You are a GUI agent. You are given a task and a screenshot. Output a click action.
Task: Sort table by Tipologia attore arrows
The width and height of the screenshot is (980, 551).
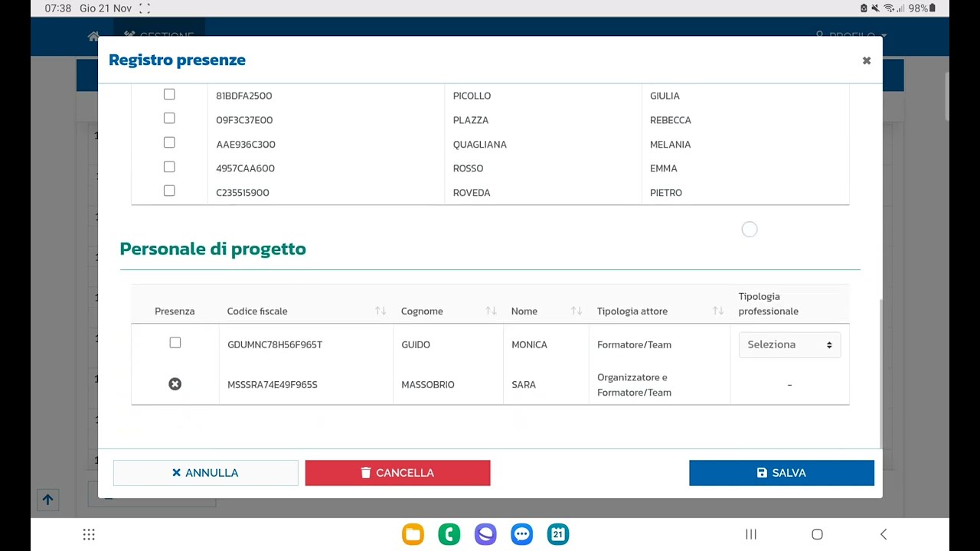point(718,311)
